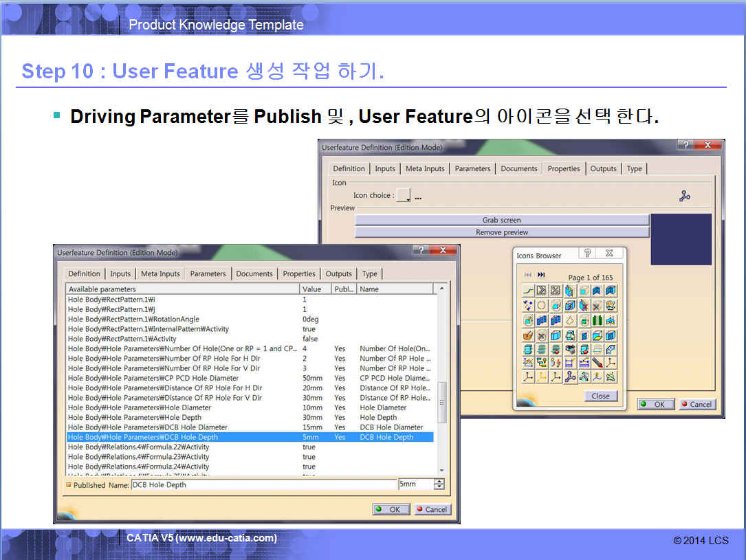Select the green vertical bars icon
The image size is (746, 560).
pyautogui.click(x=597, y=320)
